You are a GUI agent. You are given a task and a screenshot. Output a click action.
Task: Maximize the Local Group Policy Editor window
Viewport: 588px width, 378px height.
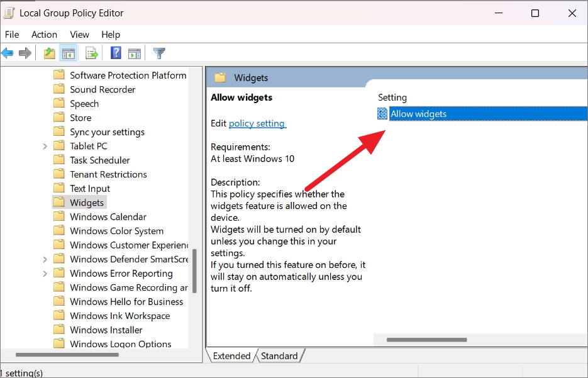click(535, 13)
